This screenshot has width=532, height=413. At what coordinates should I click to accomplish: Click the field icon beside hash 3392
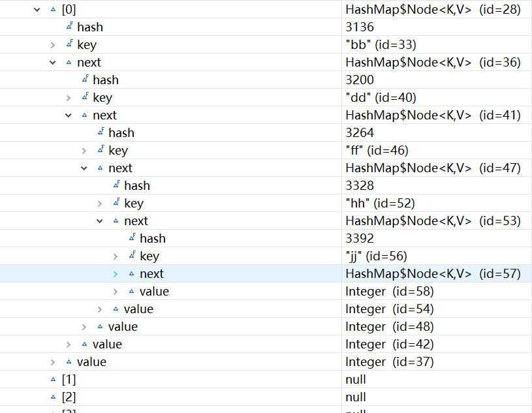(132, 238)
